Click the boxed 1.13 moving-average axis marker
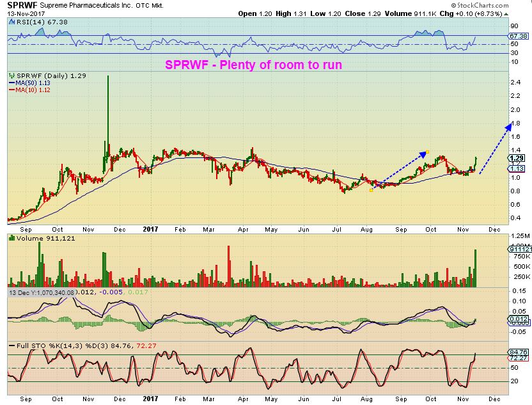This screenshot has width=532, height=405. [x=517, y=168]
